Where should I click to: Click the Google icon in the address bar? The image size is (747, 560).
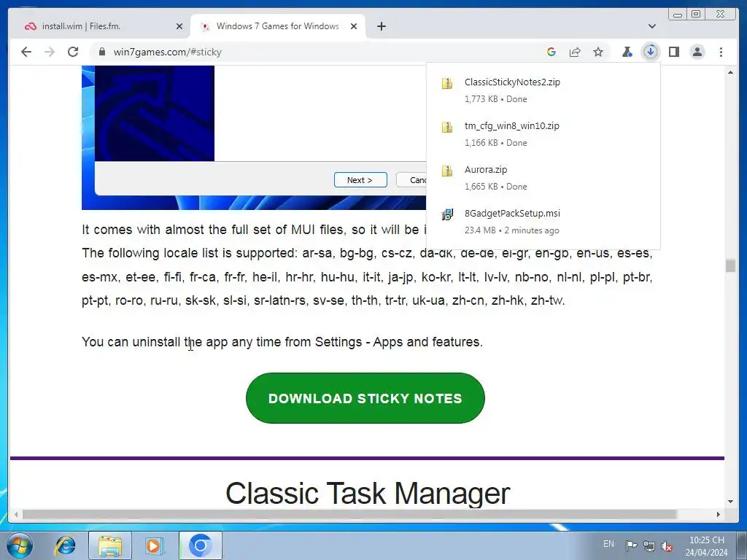(551, 52)
